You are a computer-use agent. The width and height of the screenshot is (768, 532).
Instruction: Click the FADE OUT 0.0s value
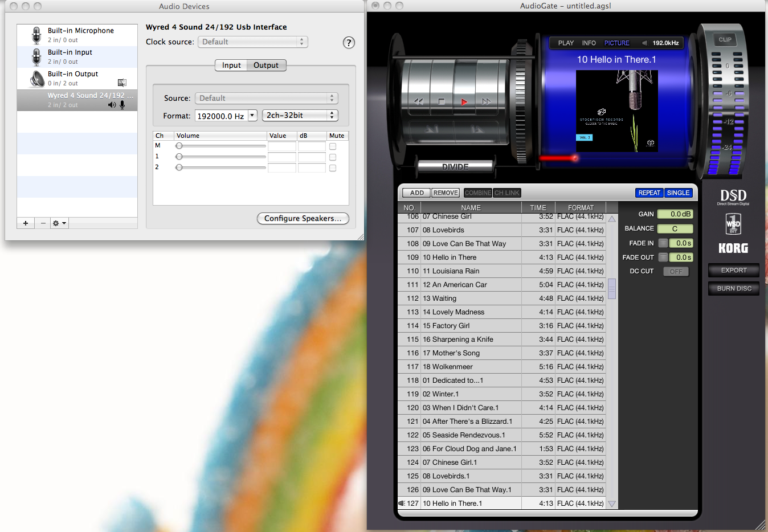coord(681,257)
